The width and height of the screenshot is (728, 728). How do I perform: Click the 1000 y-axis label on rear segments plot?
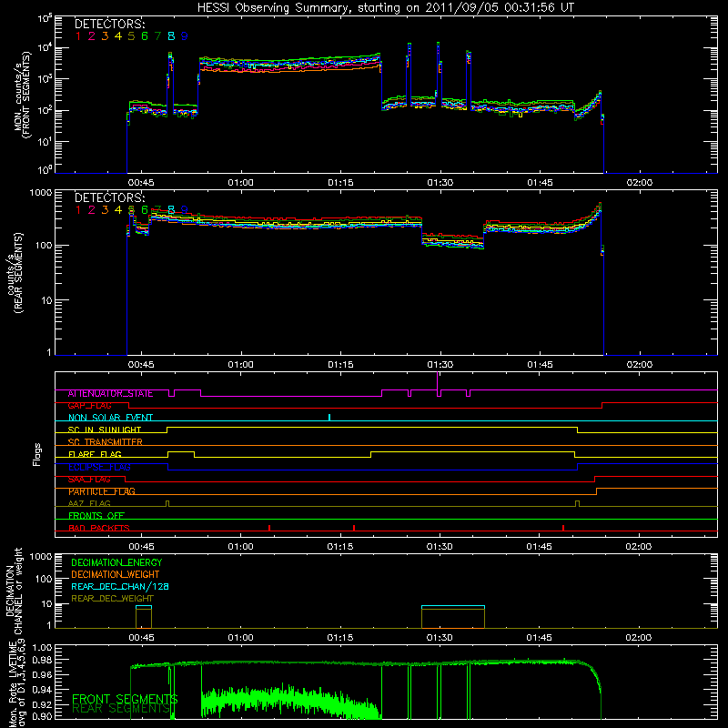tap(41, 192)
